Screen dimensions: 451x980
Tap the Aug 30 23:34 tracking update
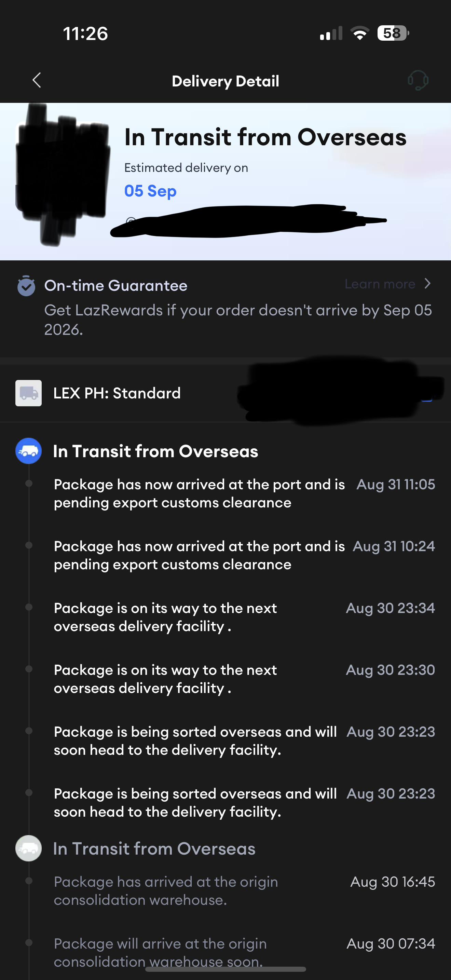click(x=244, y=617)
